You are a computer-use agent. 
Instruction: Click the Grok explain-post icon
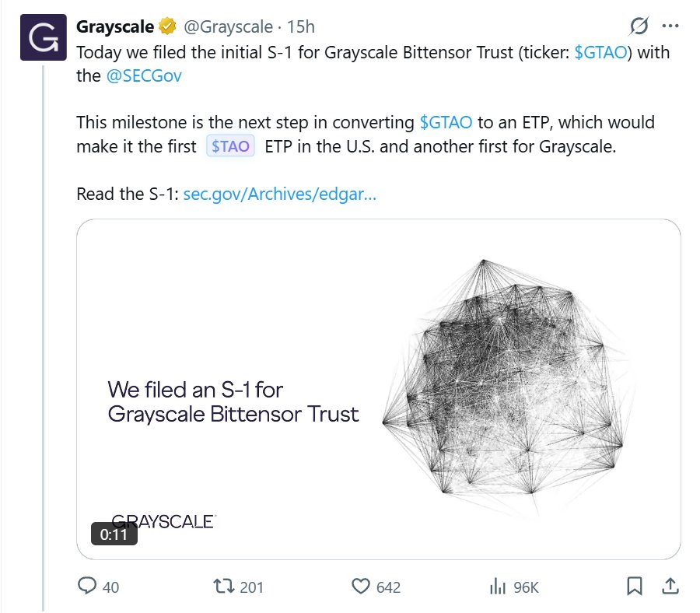tap(639, 26)
